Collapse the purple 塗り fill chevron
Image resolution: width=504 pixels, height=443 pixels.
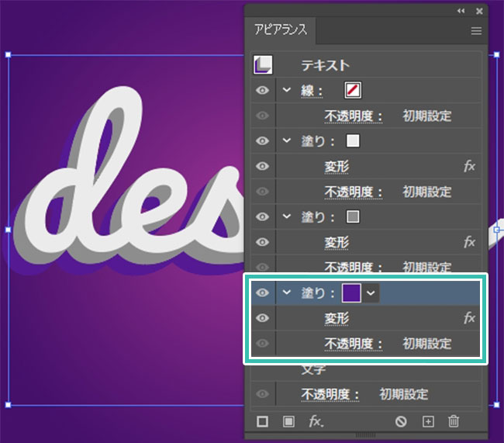[286, 292]
